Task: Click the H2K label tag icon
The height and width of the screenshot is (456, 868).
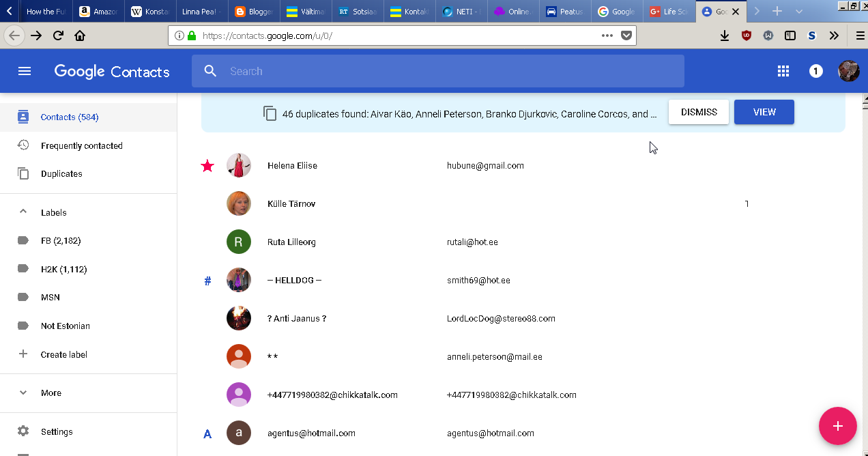Action: click(x=23, y=269)
